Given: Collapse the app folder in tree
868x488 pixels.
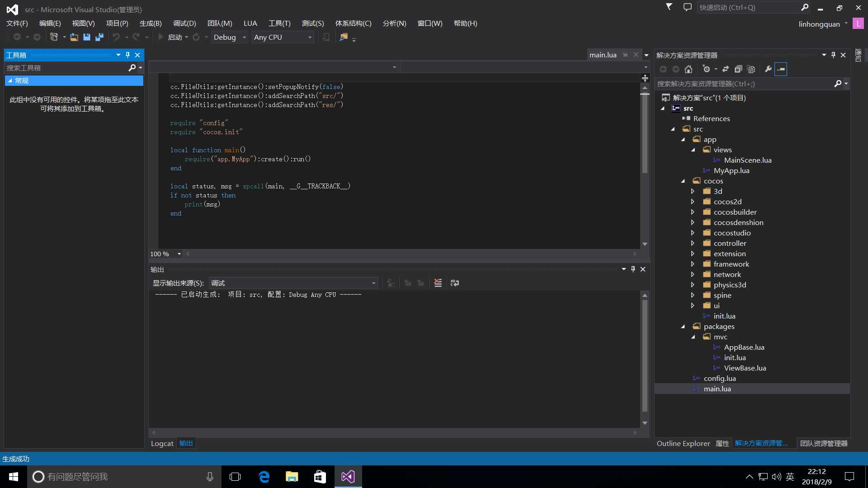Looking at the screenshot, I should point(683,139).
